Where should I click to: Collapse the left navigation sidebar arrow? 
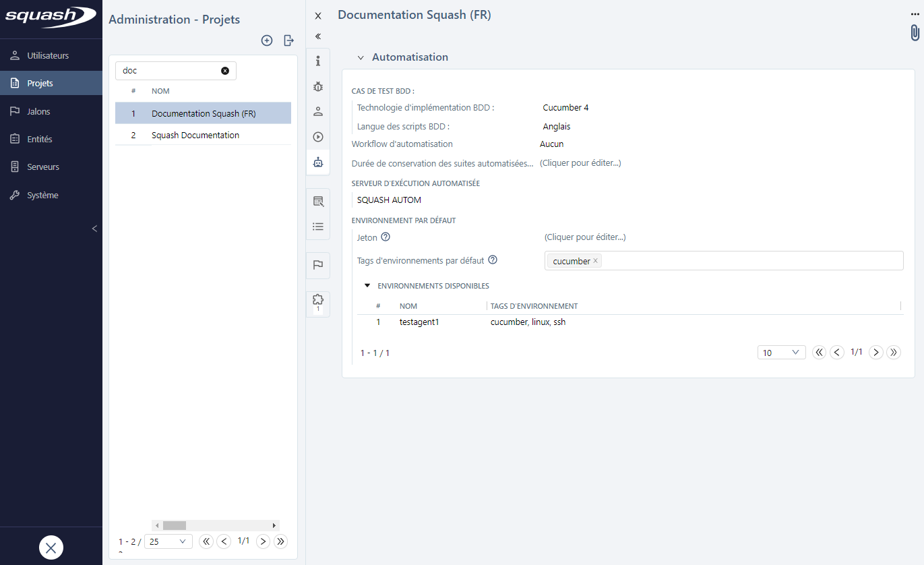(94, 229)
